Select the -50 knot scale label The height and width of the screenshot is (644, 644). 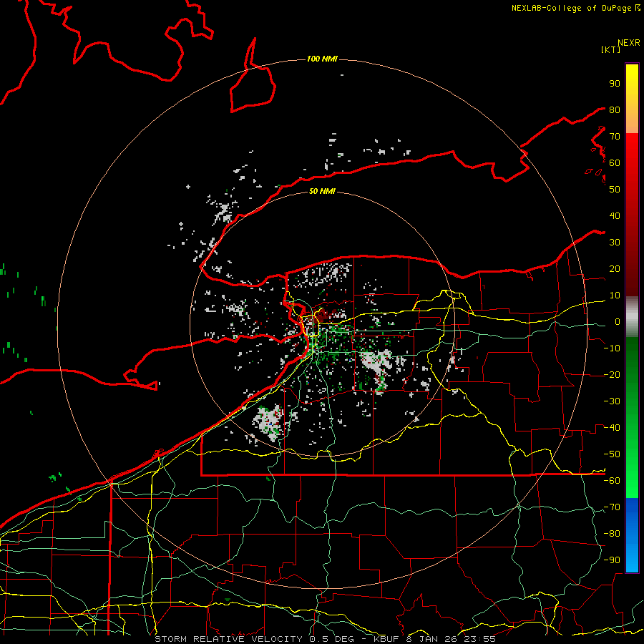pyautogui.click(x=612, y=454)
